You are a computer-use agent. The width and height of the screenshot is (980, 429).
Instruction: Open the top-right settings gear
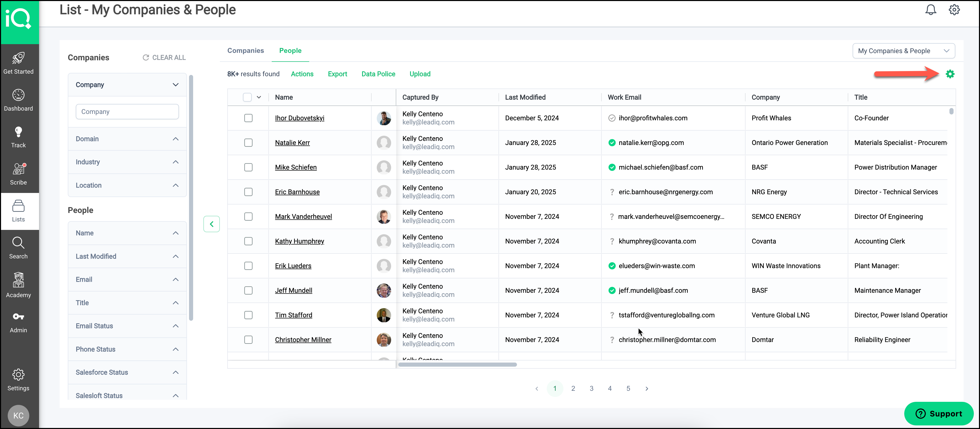click(954, 10)
